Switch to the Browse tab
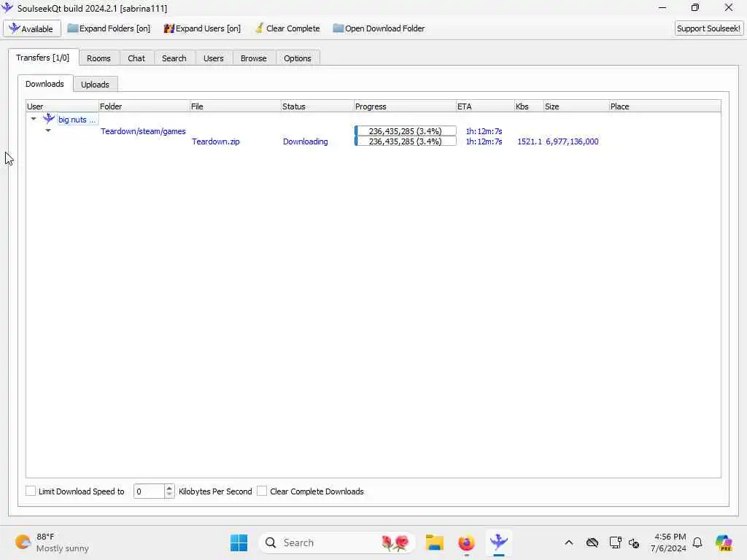The height and width of the screenshot is (560, 747). pyautogui.click(x=253, y=58)
